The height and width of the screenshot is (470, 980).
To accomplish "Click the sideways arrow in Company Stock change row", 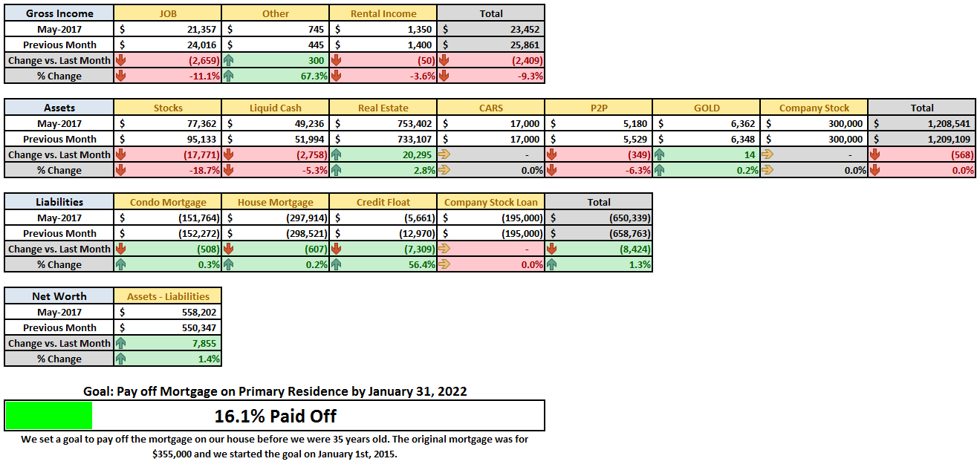I will click(768, 154).
